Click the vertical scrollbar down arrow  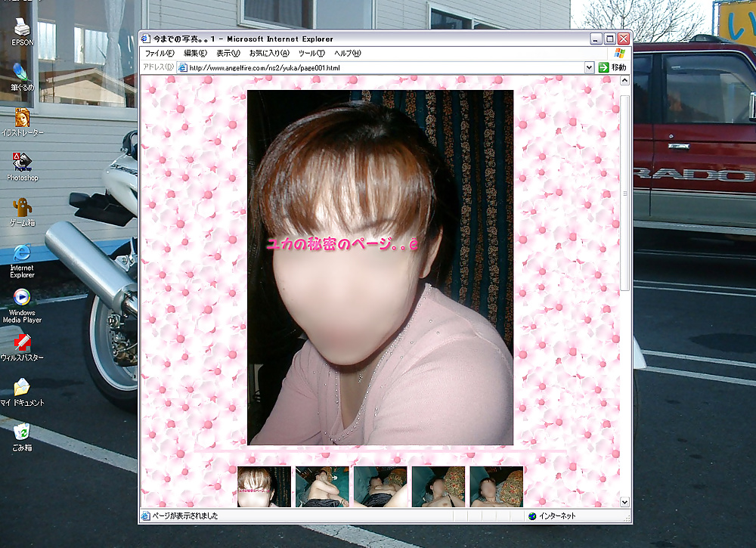[624, 501]
